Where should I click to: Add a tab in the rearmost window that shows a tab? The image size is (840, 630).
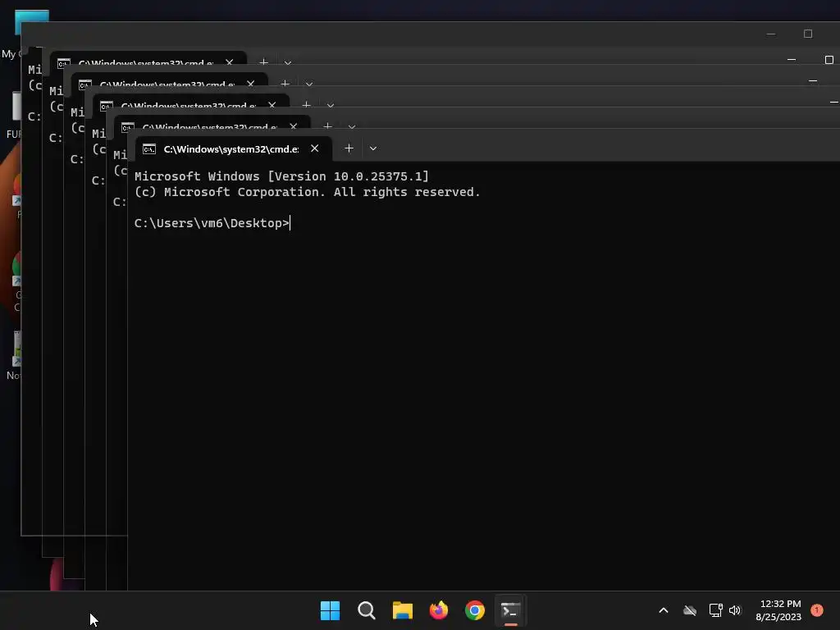click(x=263, y=62)
